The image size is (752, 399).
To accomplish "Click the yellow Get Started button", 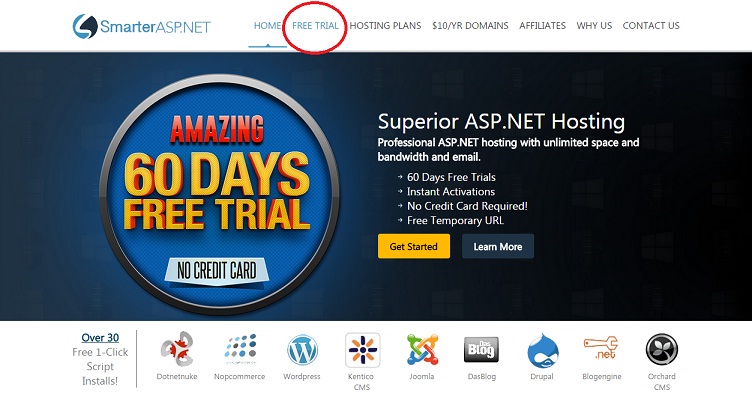I will click(414, 246).
